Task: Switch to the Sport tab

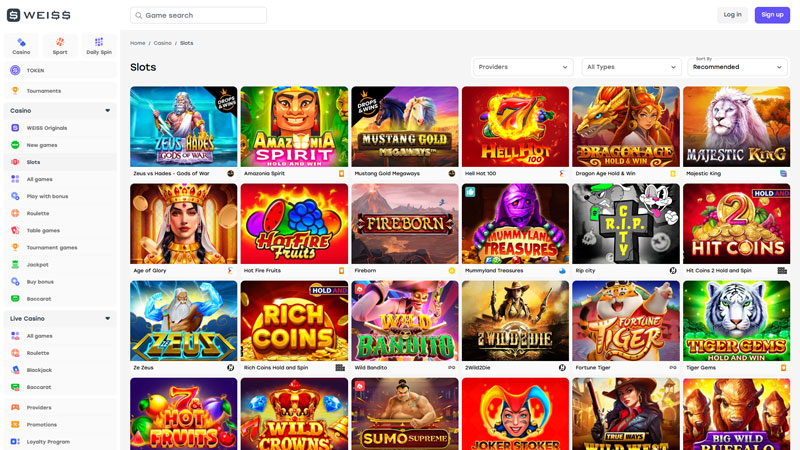Action: tap(60, 45)
